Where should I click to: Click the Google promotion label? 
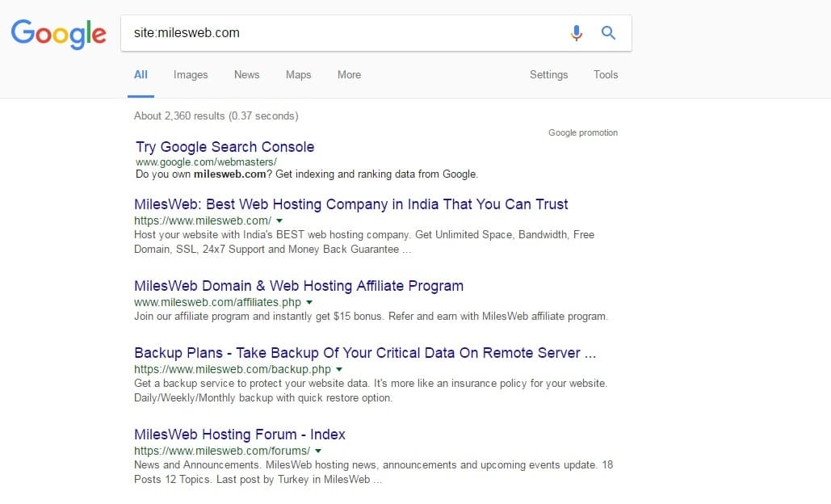pos(583,132)
